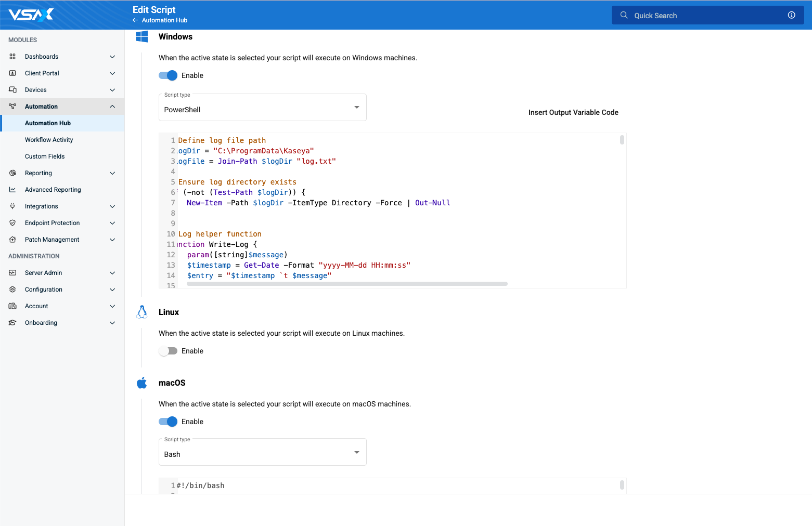
Task: Click the Devices icon in sidebar
Action: [12, 90]
